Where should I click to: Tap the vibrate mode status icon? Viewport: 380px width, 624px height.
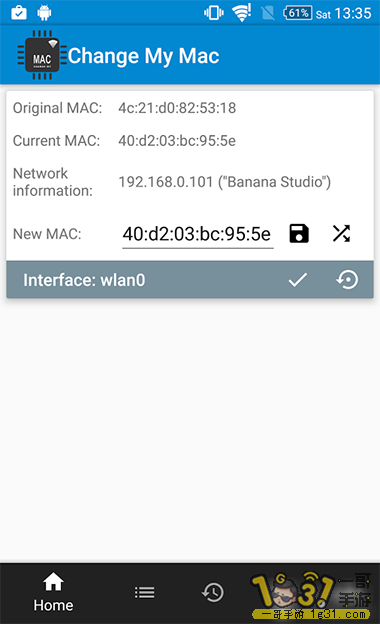(214, 13)
